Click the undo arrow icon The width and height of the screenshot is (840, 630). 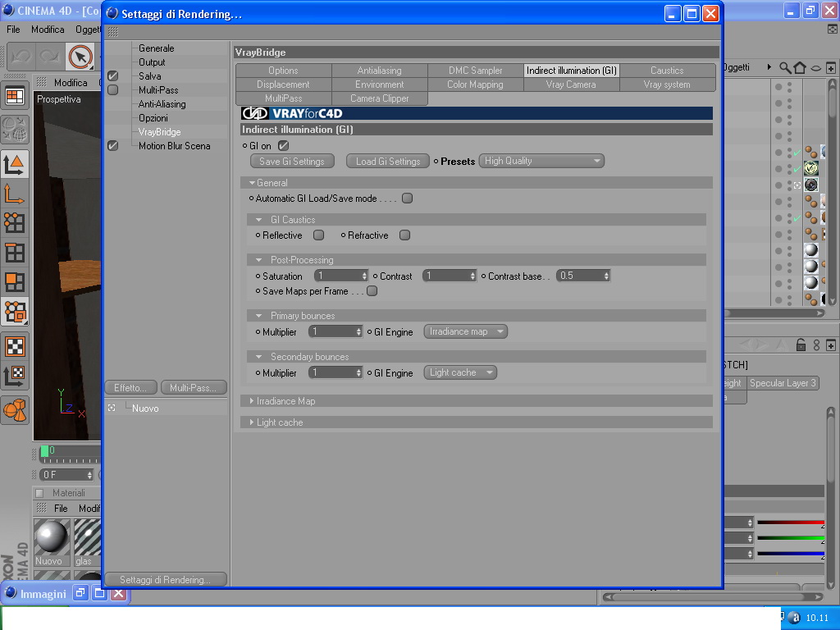click(x=22, y=57)
